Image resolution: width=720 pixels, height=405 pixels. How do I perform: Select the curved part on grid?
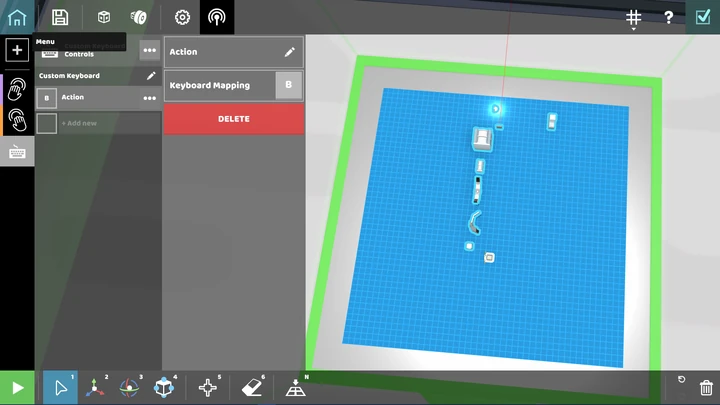point(474,223)
